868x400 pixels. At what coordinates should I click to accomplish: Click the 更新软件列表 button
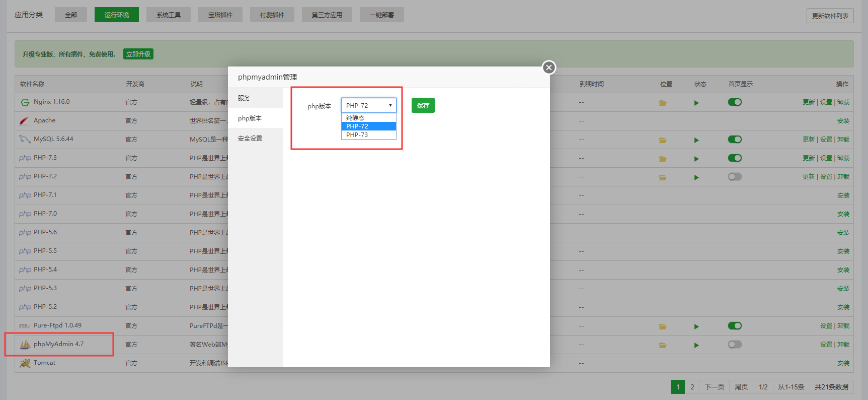(x=830, y=16)
